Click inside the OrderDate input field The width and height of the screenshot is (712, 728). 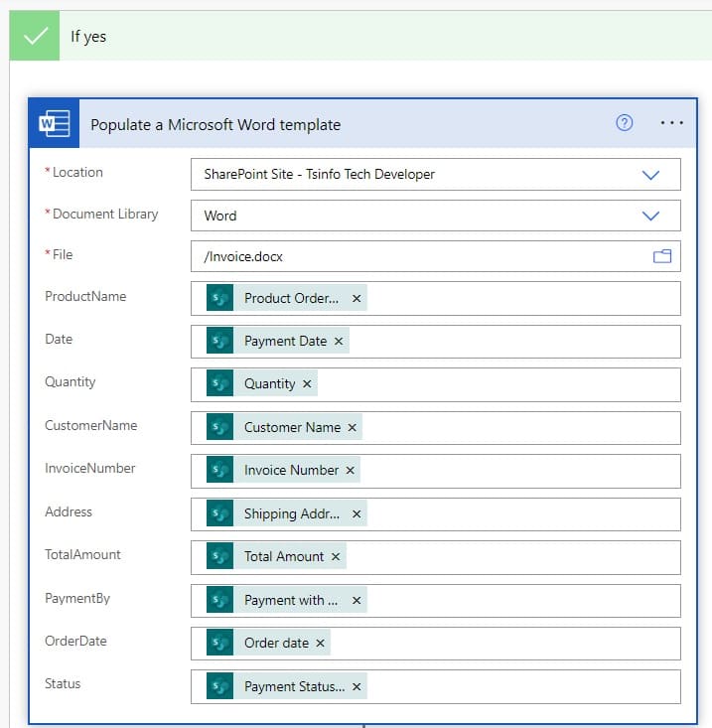coord(435,644)
